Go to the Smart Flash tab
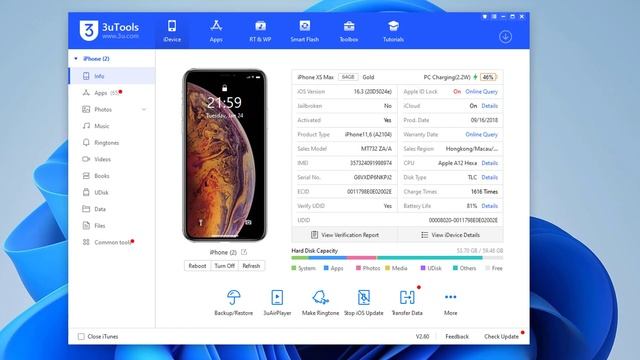The width and height of the screenshot is (640, 360). (304, 31)
